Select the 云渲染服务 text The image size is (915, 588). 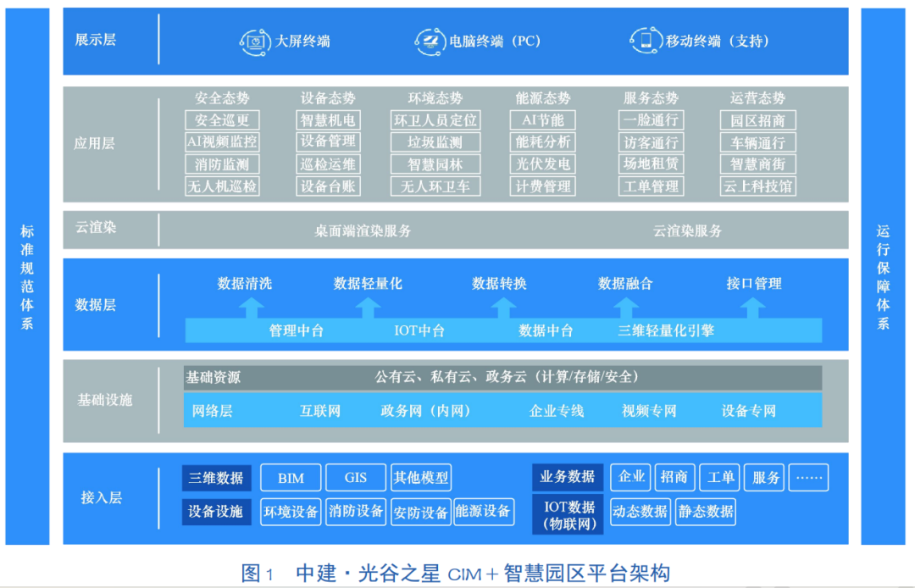[x=687, y=231]
